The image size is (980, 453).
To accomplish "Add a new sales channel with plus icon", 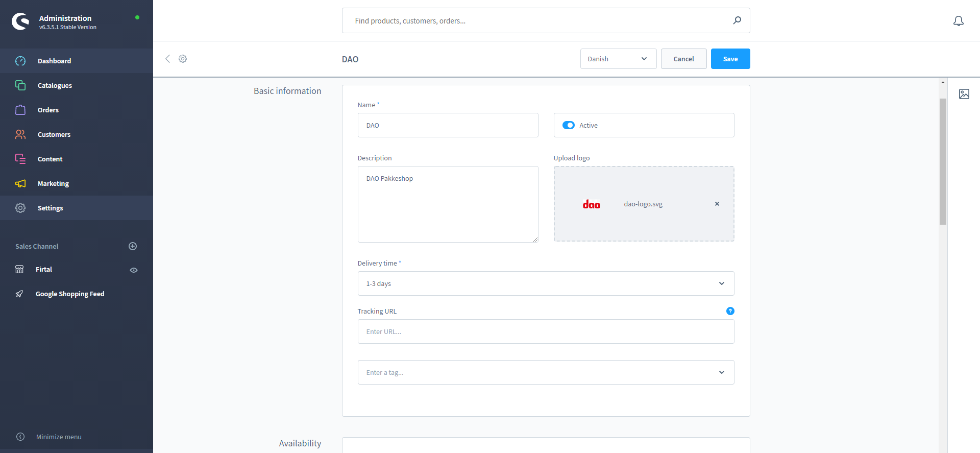I will [133, 246].
